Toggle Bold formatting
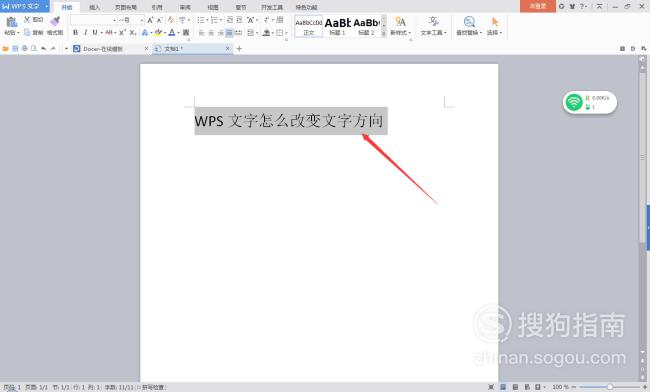 (75, 32)
